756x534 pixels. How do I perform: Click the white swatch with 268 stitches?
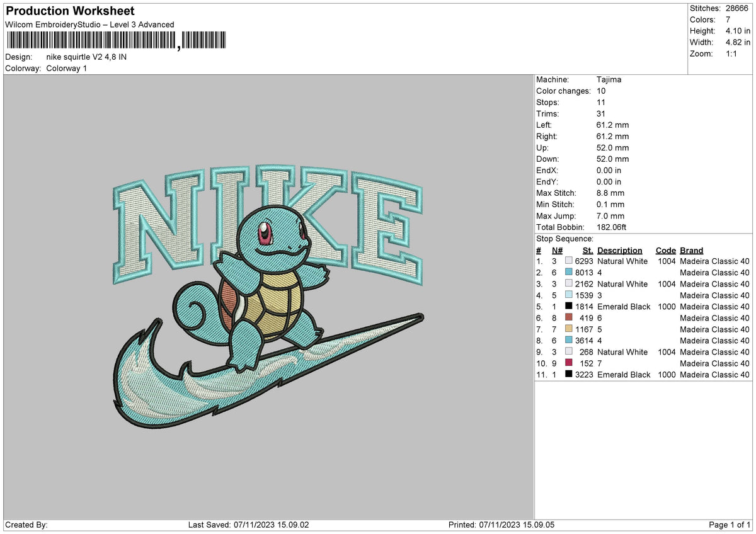click(x=569, y=351)
